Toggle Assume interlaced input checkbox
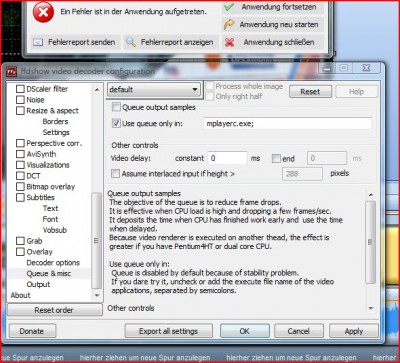This screenshot has height=363, width=400. [x=115, y=173]
